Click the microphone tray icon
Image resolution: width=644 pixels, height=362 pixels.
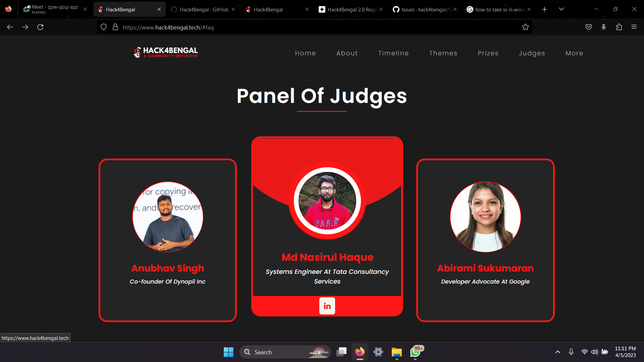(x=571, y=352)
